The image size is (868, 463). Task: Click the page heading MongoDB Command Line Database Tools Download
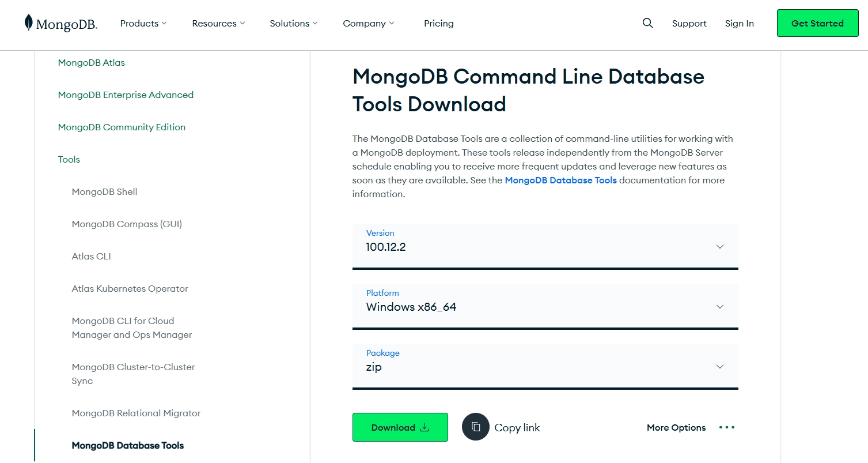[x=528, y=90]
